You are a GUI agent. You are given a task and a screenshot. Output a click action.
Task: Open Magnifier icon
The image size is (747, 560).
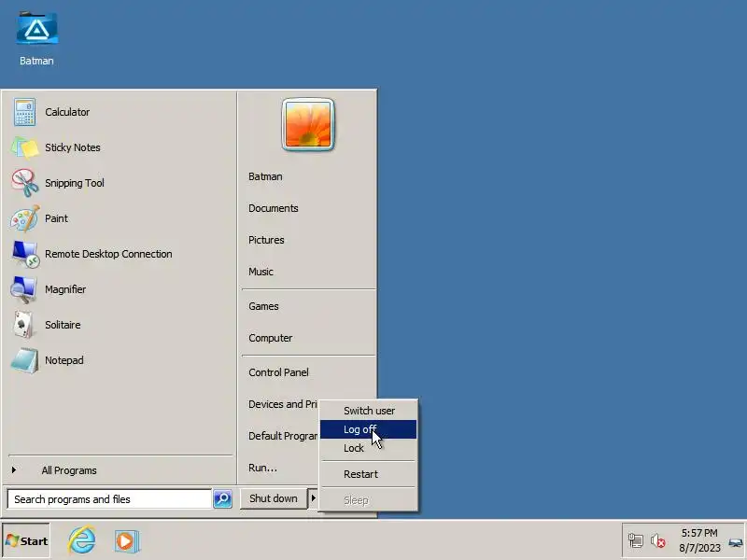[23, 289]
